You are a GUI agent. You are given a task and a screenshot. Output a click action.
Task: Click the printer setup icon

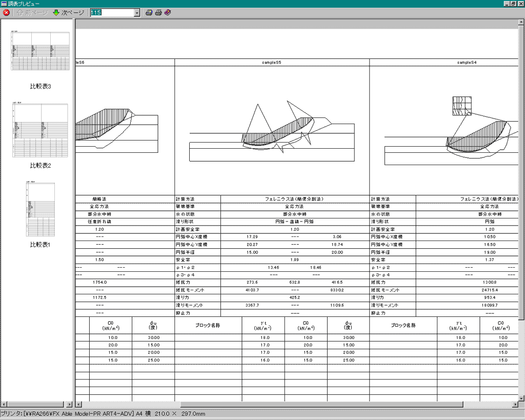[x=149, y=13]
